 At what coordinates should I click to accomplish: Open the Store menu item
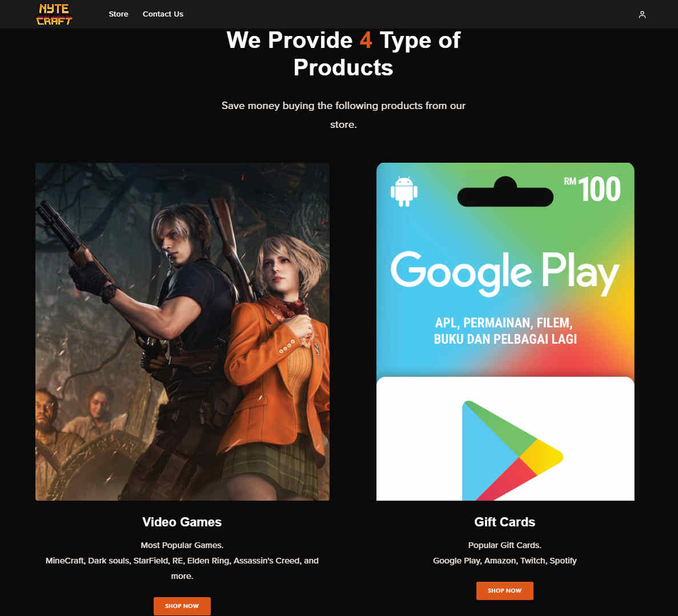click(118, 14)
